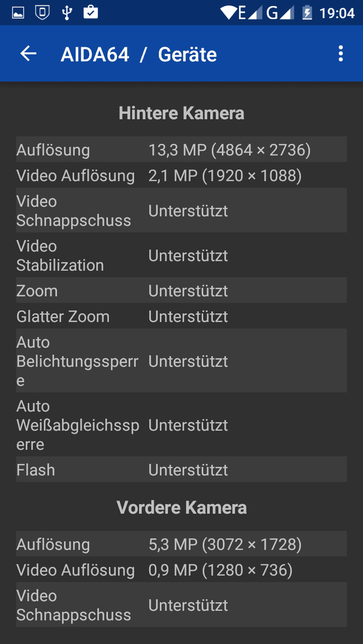Image resolution: width=363 pixels, height=644 pixels.
Task: Select the Flash Unterstützt row
Action: point(181,469)
